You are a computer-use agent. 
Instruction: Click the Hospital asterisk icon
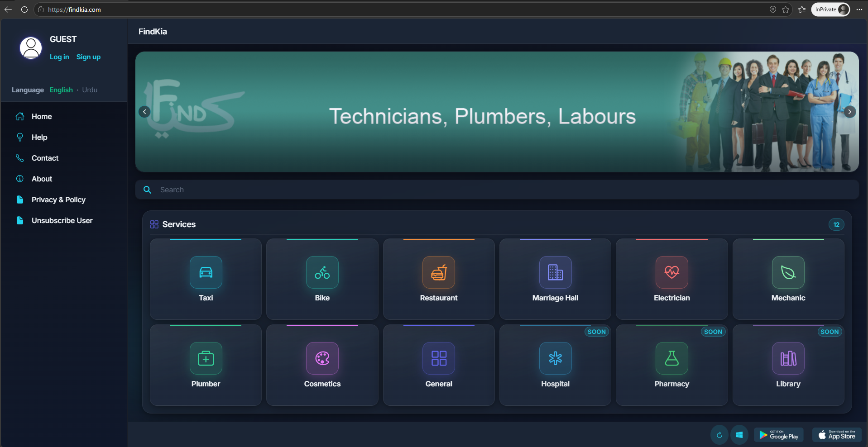[x=555, y=358]
